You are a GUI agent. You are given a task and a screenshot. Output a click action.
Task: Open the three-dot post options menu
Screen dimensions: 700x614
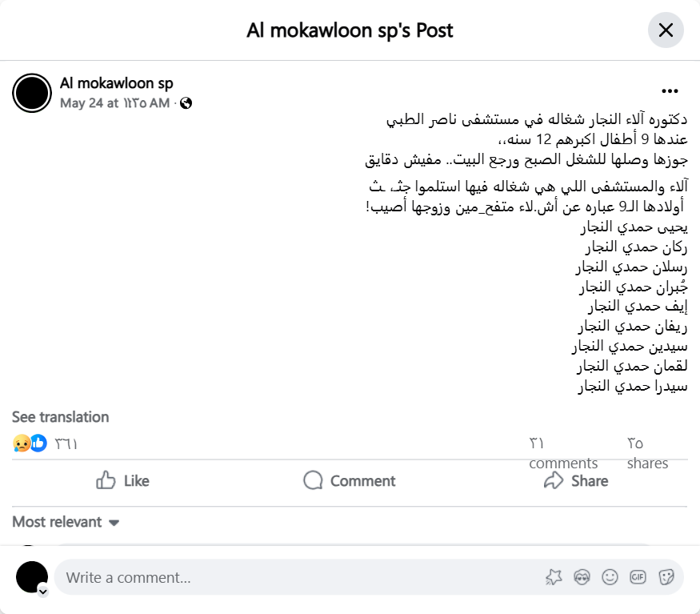(x=670, y=91)
